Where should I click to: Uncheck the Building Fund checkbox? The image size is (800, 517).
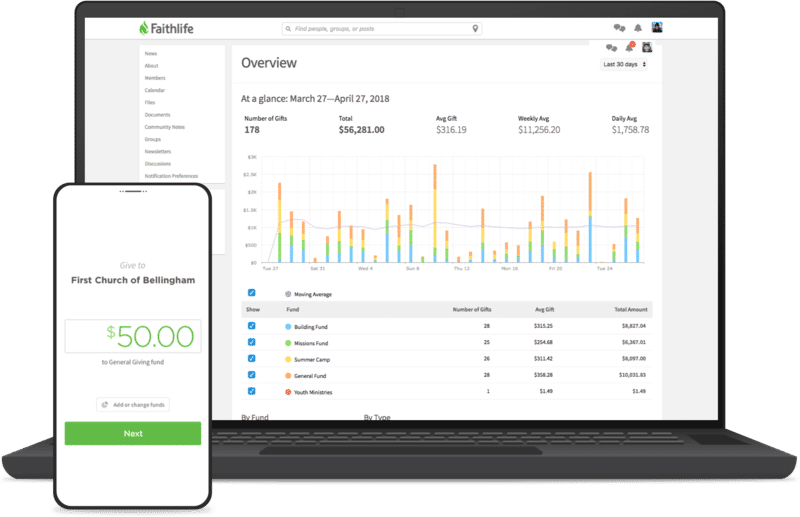[252, 326]
